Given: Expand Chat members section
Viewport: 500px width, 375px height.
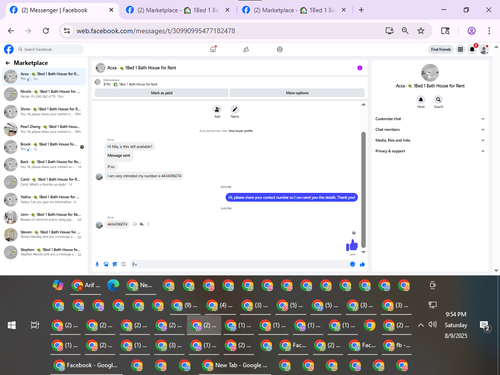Looking at the screenshot, I should click(x=430, y=129).
